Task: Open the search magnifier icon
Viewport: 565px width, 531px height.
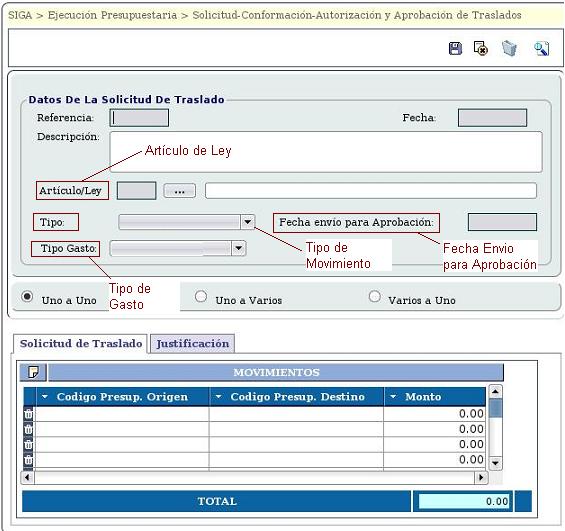Action: click(542, 49)
